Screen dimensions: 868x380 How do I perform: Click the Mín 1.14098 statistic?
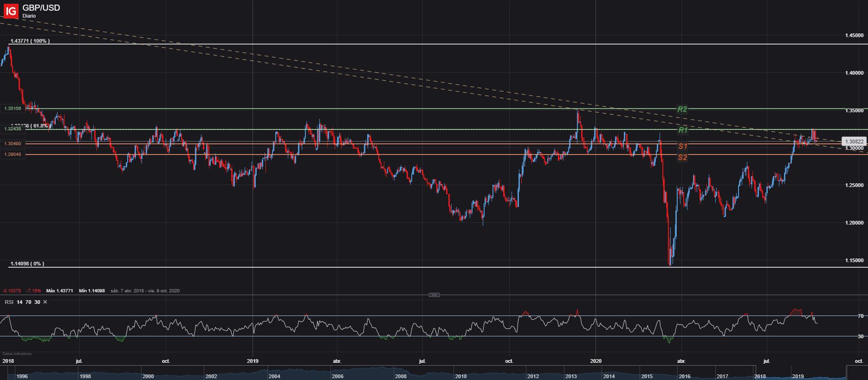click(x=92, y=291)
